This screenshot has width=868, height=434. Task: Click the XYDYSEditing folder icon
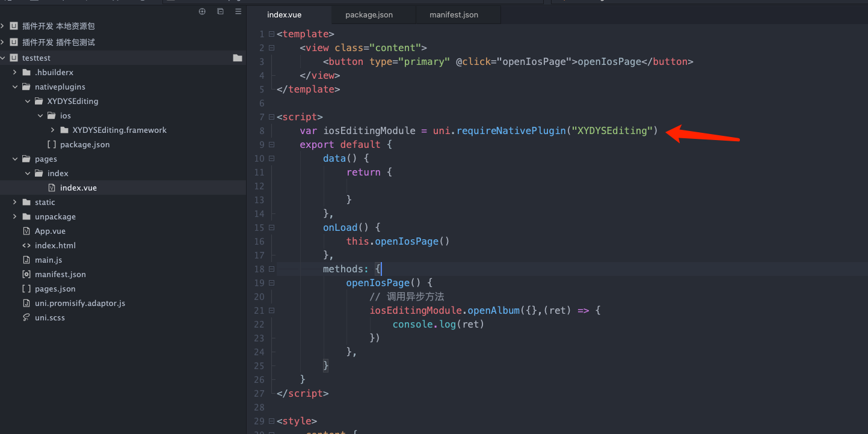click(x=39, y=101)
